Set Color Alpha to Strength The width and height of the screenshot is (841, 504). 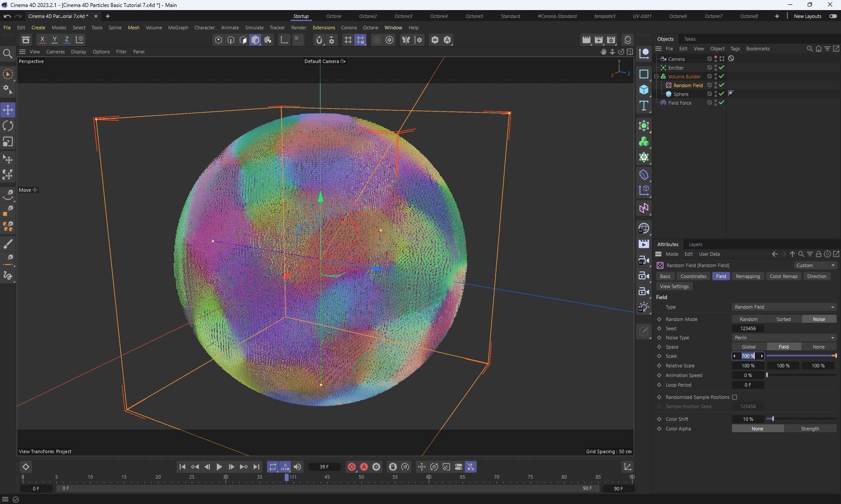click(809, 429)
